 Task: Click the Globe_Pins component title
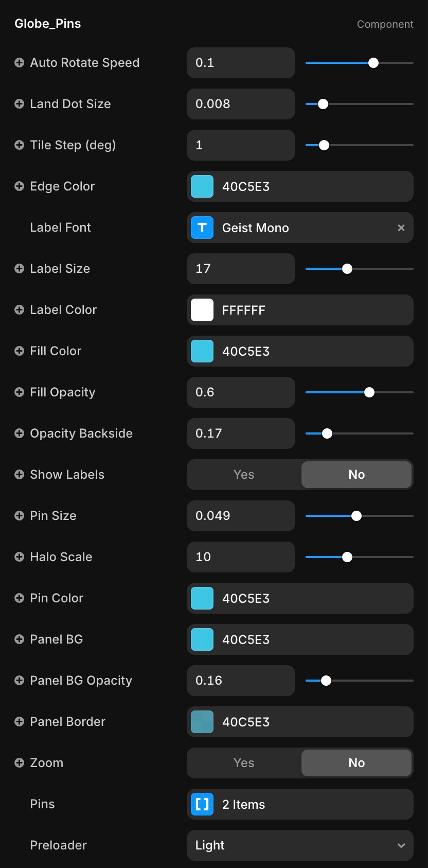[48, 24]
